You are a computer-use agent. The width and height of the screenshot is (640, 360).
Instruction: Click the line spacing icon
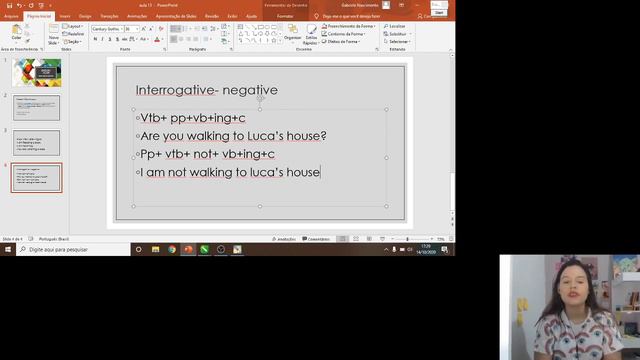click(x=214, y=29)
